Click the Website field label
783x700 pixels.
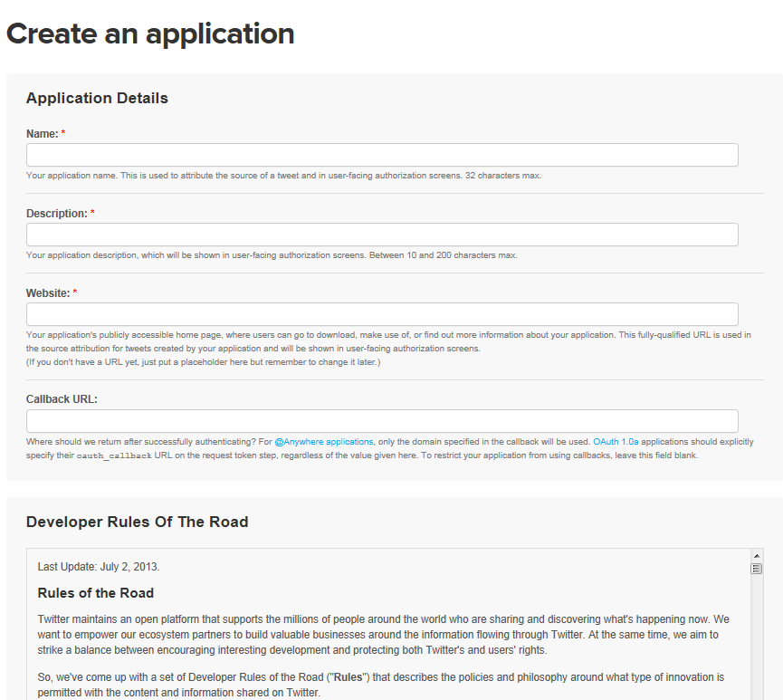(x=48, y=293)
